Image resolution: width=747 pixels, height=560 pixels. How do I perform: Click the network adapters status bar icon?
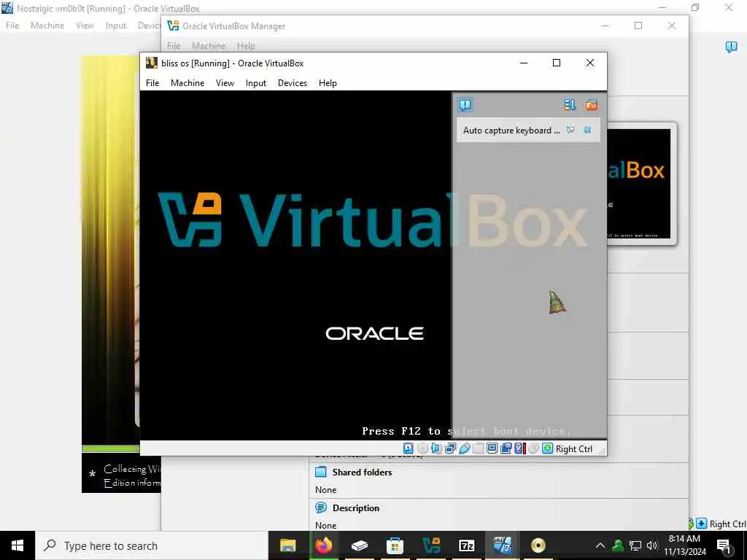[450, 448]
